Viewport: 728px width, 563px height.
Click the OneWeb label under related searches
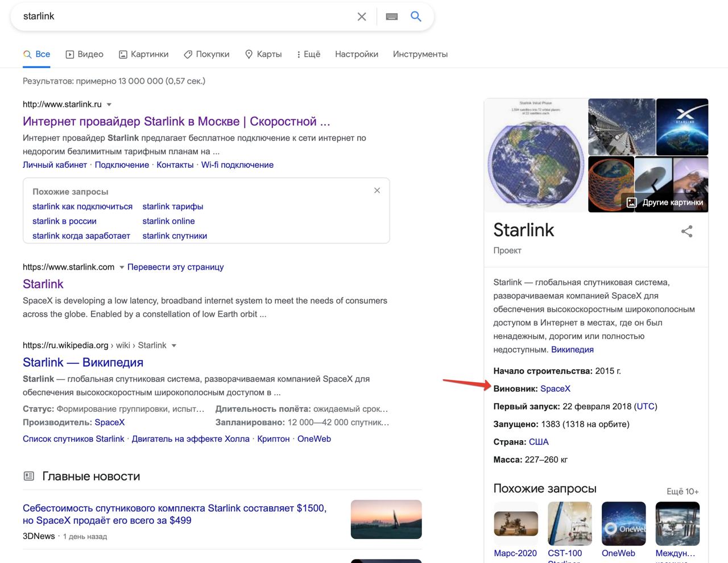point(618,553)
